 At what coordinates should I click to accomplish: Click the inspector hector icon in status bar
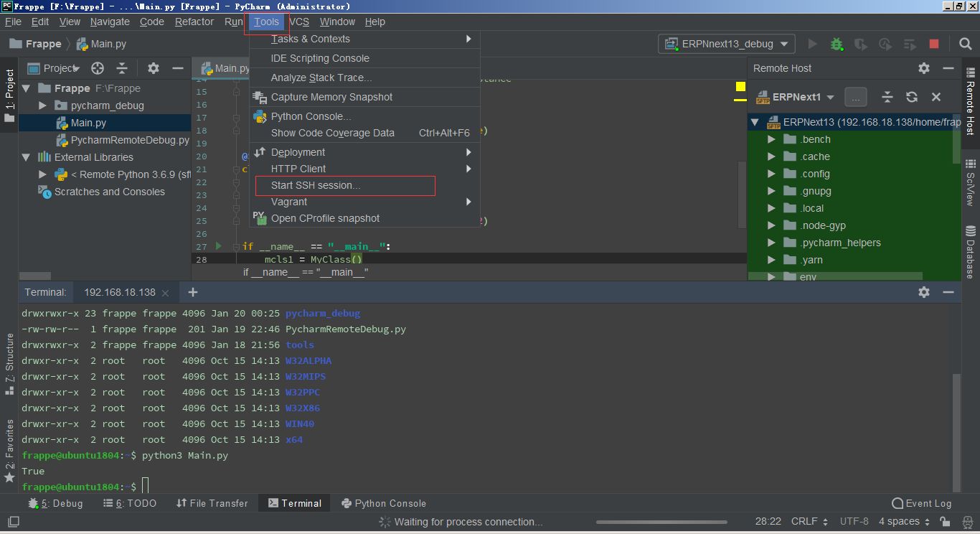click(966, 522)
